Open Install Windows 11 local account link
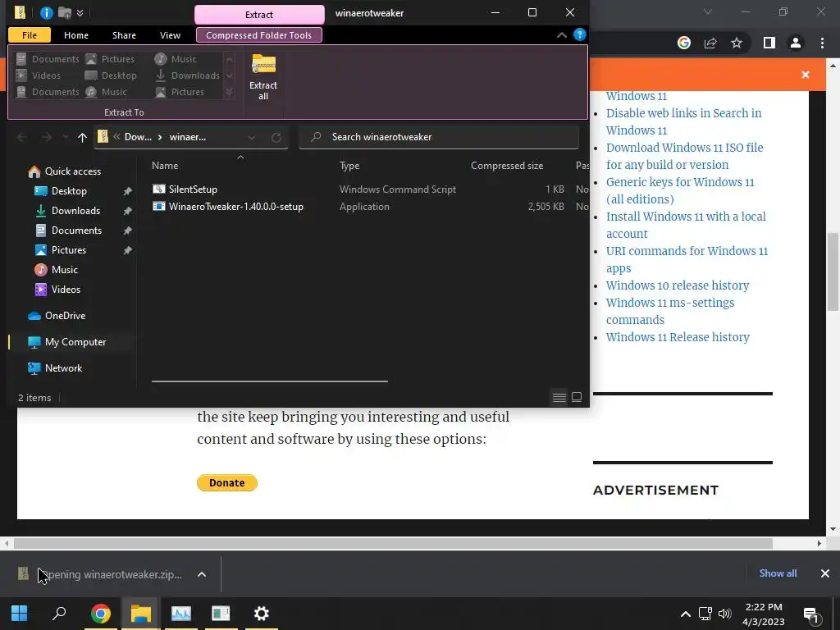The image size is (840, 630). click(686, 225)
